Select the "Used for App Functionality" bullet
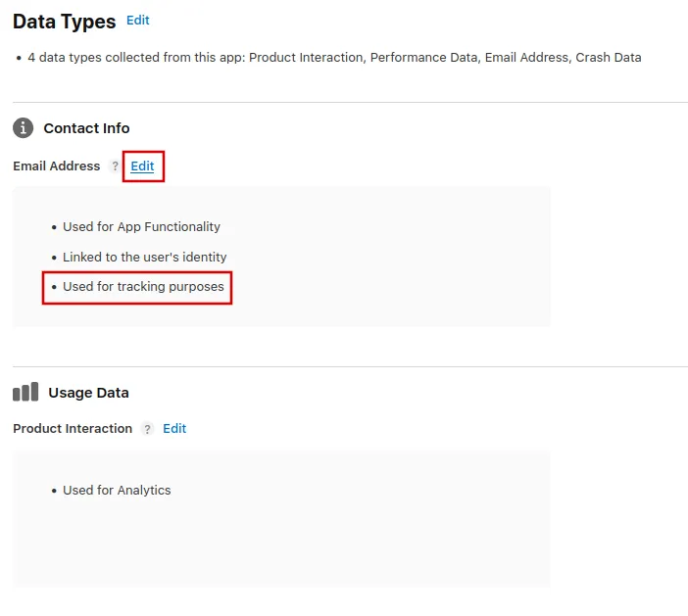Image resolution: width=688 pixels, height=616 pixels. coord(141,226)
